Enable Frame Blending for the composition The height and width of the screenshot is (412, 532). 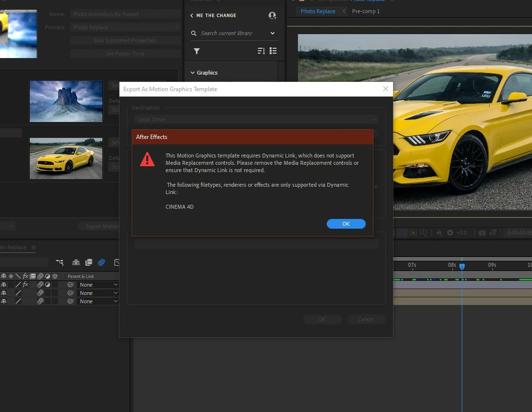[89, 262]
